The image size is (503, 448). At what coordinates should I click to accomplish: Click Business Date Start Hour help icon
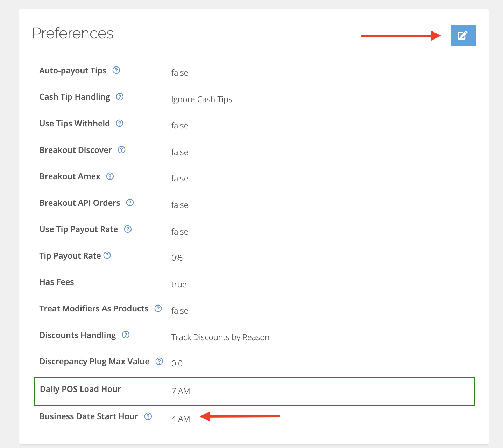(x=148, y=416)
